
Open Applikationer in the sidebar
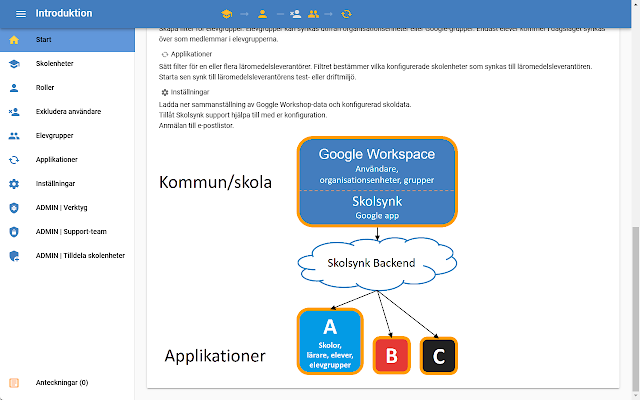[67, 160]
